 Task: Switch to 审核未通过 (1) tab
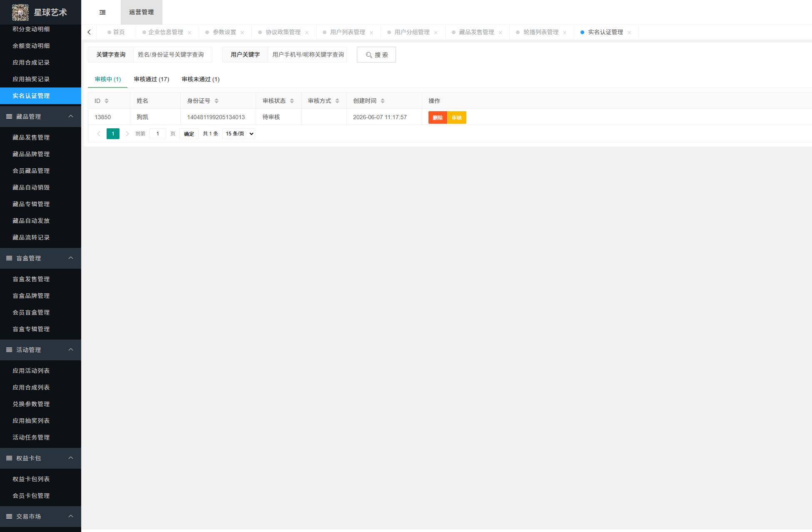201,79
